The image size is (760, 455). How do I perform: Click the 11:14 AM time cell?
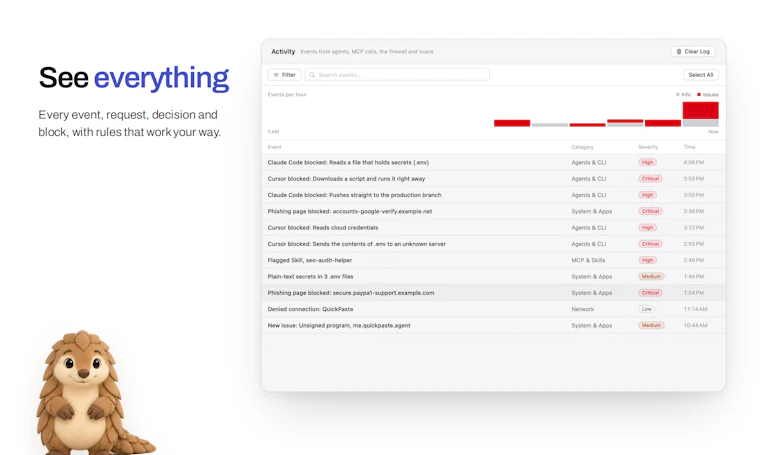point(696,309)
